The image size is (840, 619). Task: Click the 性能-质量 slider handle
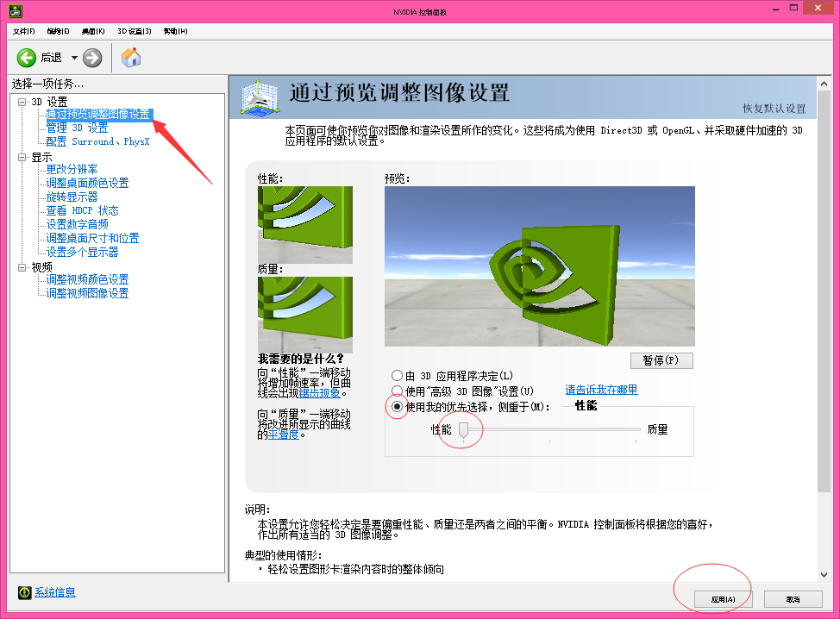[x=463, y=430]
